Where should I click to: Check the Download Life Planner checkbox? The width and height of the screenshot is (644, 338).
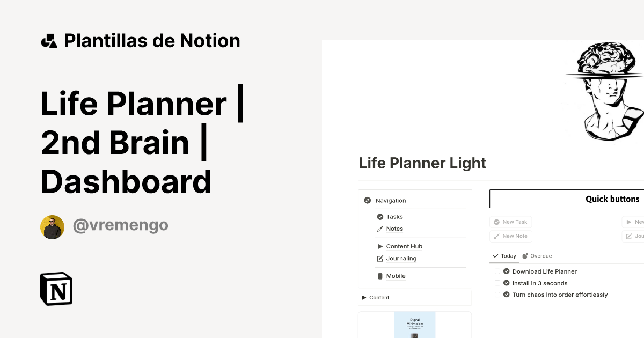click(497, 271)
